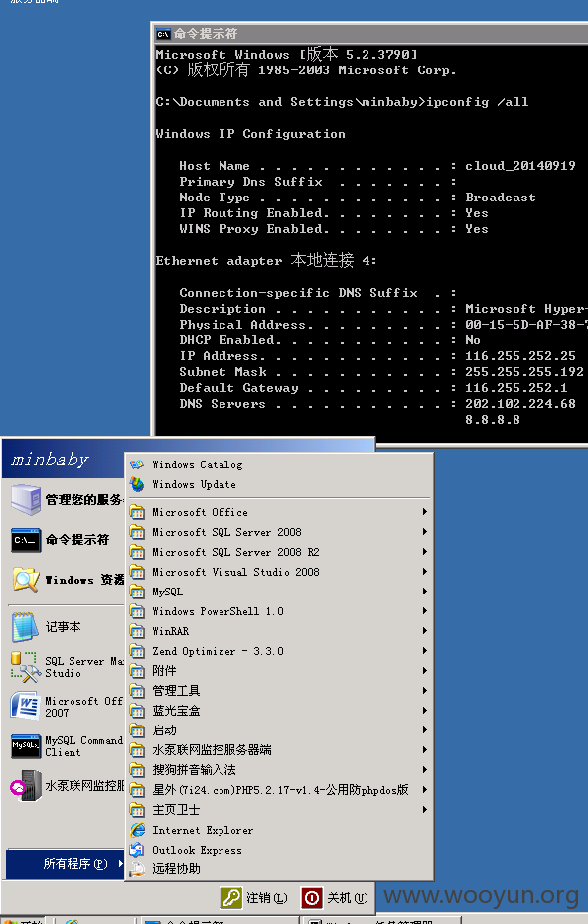The image size is (588, 924).
Task: Click the WinRAR folder icon
Action: [x=137, y=631]
